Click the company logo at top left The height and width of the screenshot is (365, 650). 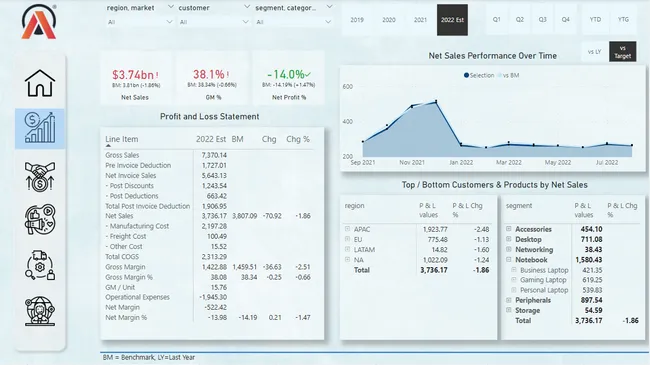point(39,22)
